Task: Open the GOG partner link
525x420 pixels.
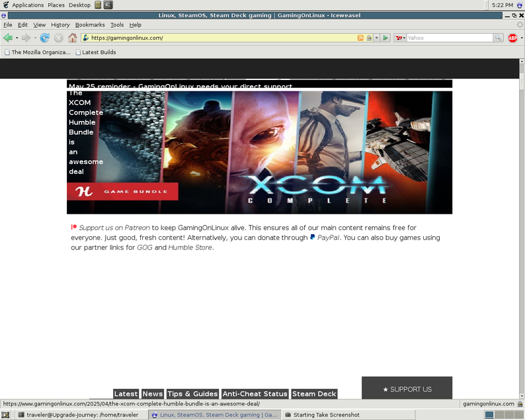Action: [x=145, y=247]
